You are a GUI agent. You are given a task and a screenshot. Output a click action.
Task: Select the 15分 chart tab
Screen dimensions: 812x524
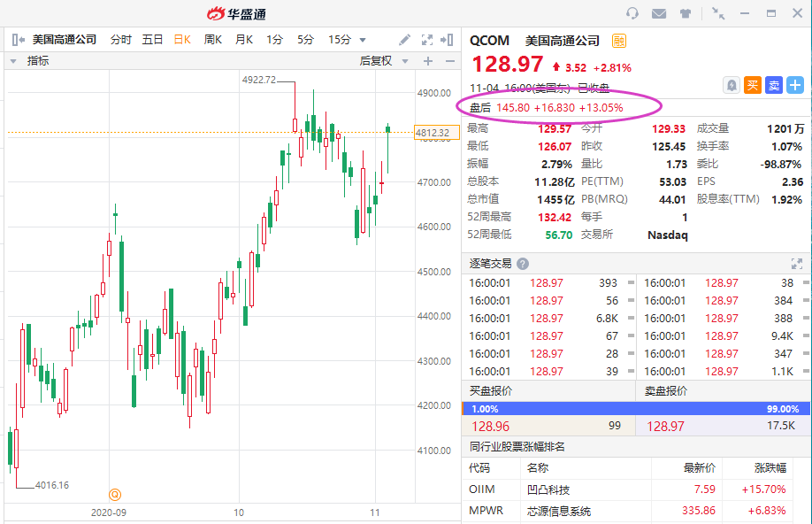pos(339,40)
